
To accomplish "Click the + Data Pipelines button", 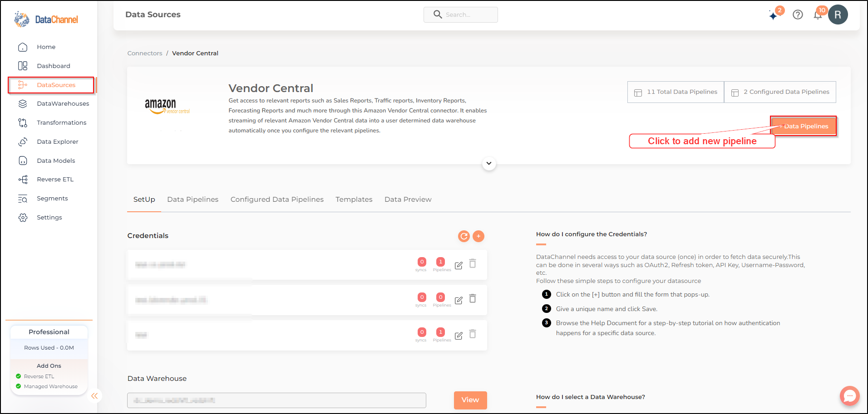I will pyautogui.click(x=803, y=126).
